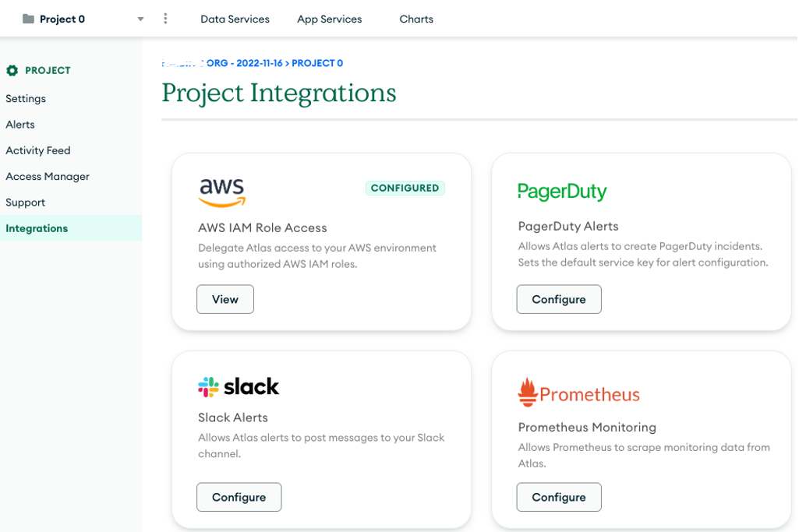Open the Activity Feed page

point(38,150)
